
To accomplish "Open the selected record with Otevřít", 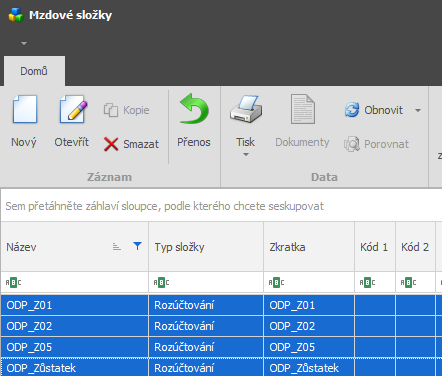I will [x=72, y=122].
